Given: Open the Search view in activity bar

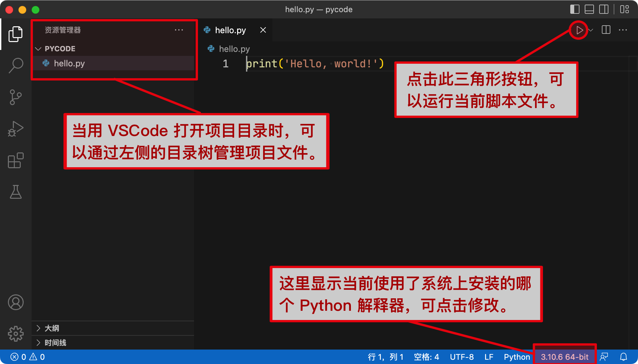Looking at the screenshot, I should [x=15, y=65].
